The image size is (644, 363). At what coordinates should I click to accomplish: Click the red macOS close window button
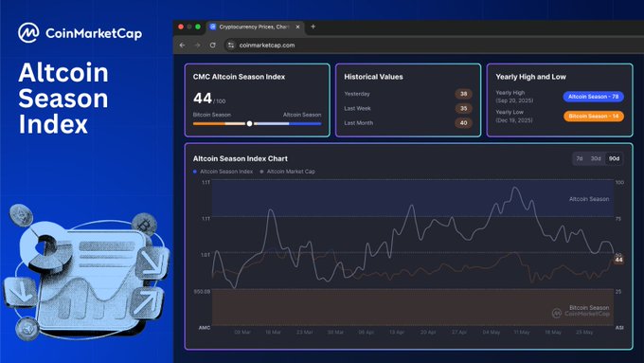coord(181,27)
